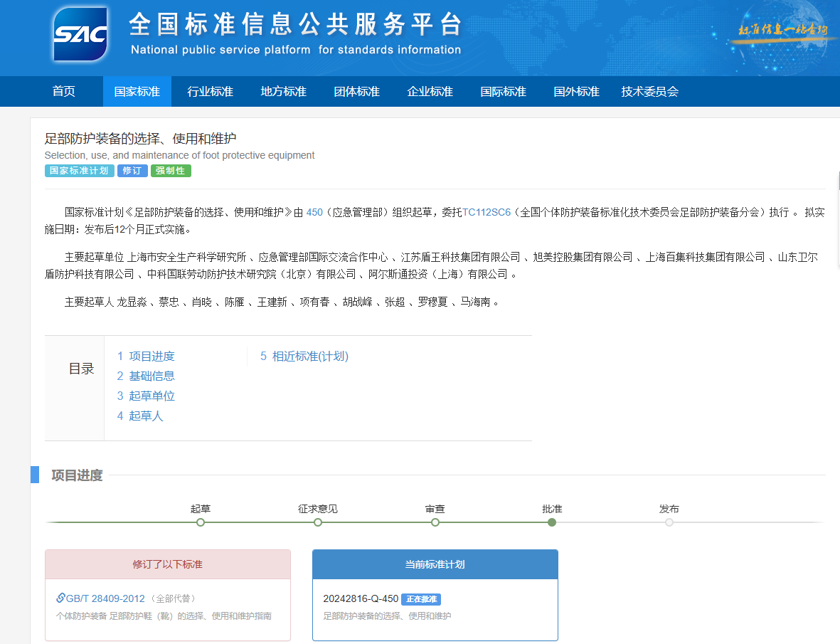Click the 正在批准 status badge

tap(421, 599)
